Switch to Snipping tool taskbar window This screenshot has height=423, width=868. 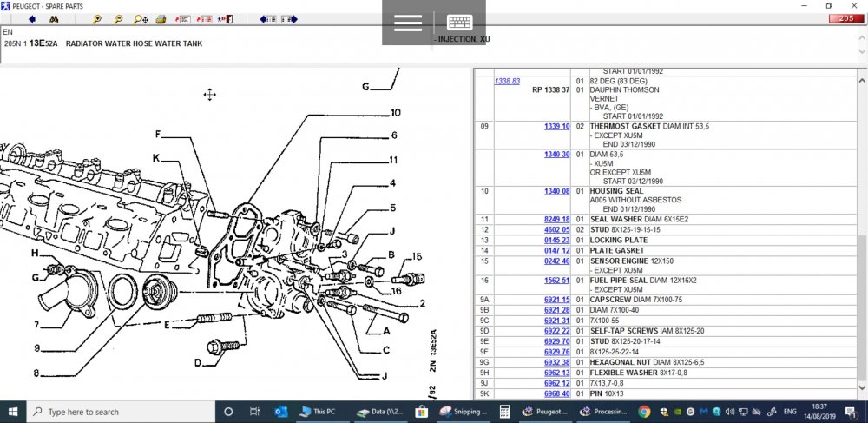coord(464,412)
